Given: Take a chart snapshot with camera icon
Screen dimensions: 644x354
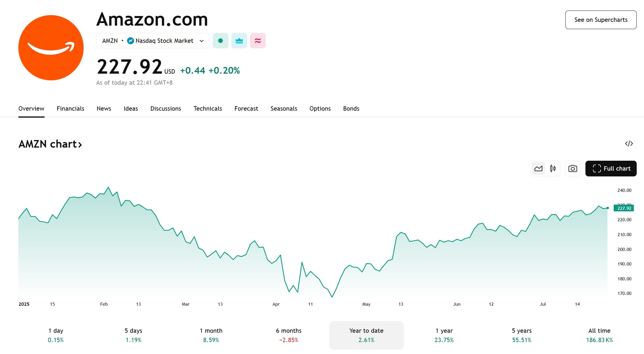Looking at the screenshot, I should [573, 169].
